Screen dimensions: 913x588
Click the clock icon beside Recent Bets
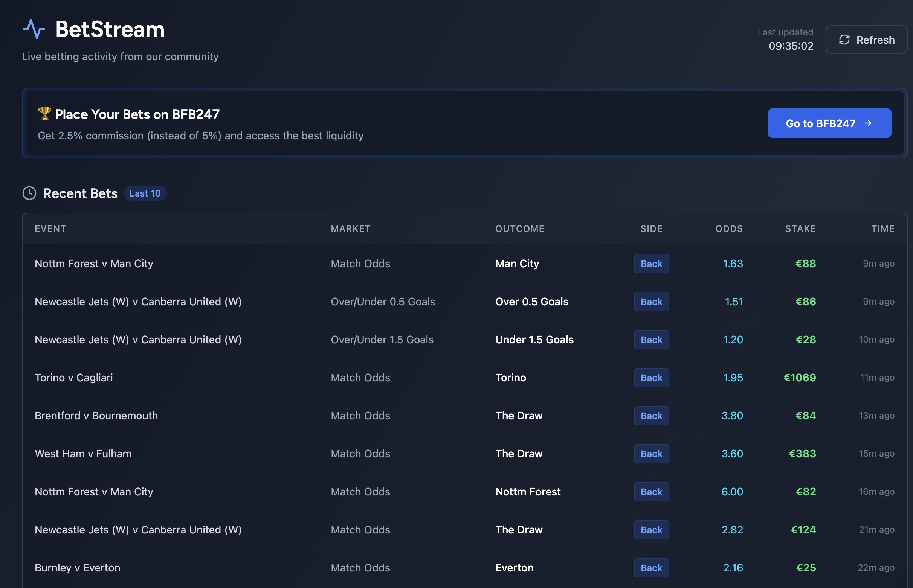[30, 193]
